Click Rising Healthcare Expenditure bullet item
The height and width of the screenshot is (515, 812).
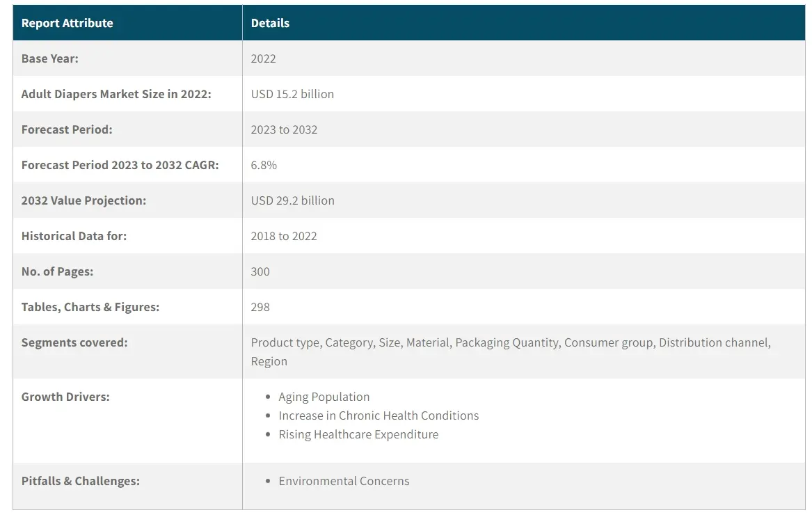(x=358, y=434)
